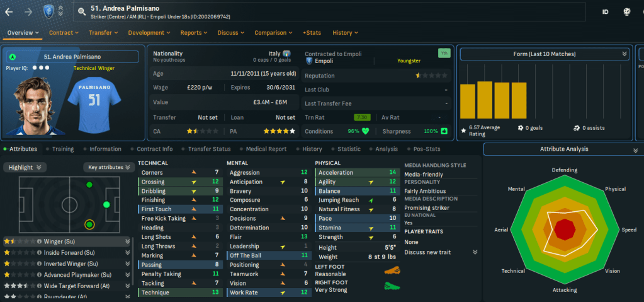
Task: Click the search magnifier icon
Action: click(82, 11)
